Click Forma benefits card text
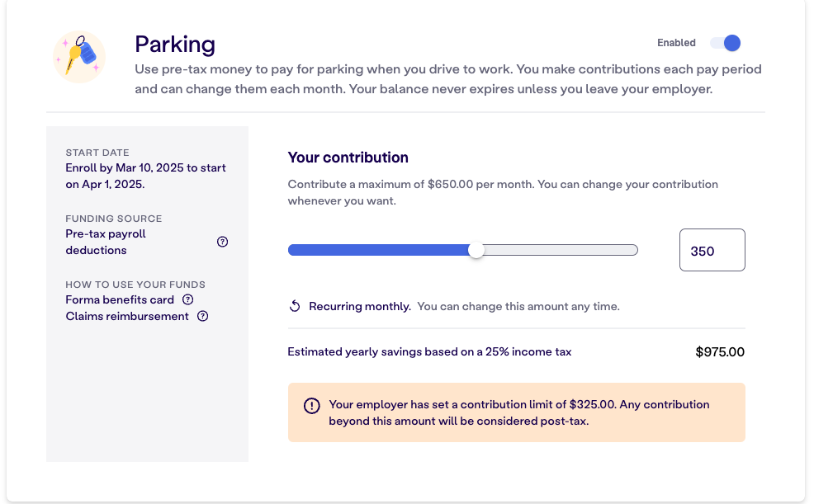814x504 pixels. pyautogui.click(x=120, y=299)
